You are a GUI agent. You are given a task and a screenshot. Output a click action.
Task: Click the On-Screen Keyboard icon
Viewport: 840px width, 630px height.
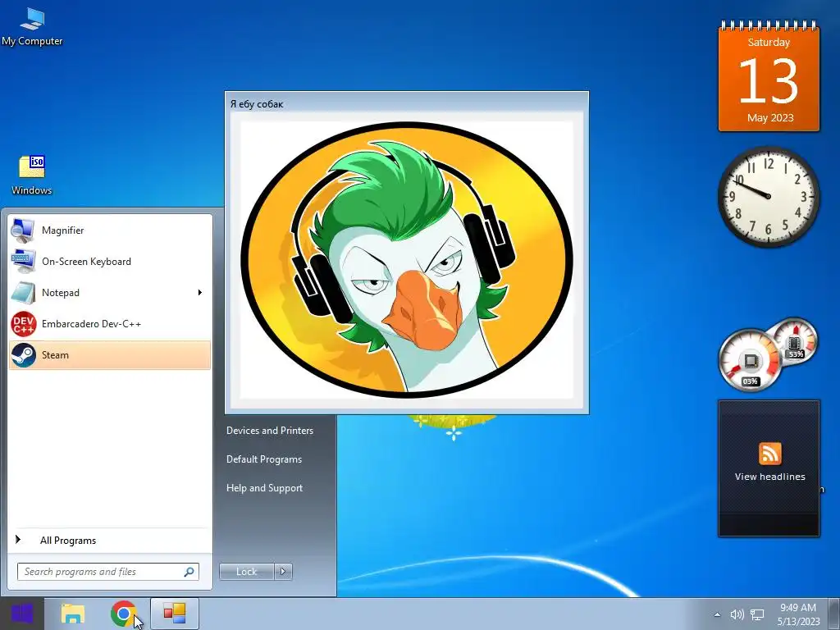pyautogui.click(x=23, y=262)
